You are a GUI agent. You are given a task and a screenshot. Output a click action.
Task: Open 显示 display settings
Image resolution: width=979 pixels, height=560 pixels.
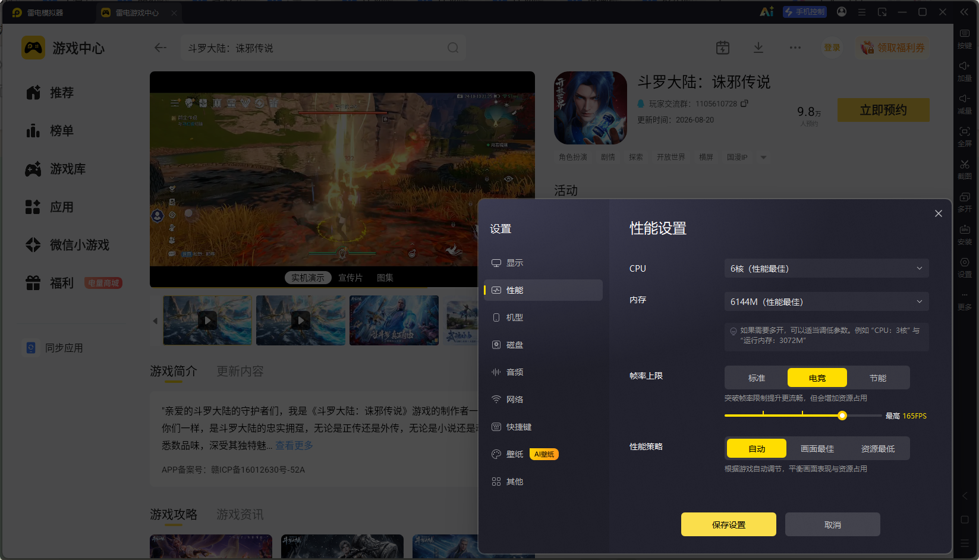click(x=543, y=263)
